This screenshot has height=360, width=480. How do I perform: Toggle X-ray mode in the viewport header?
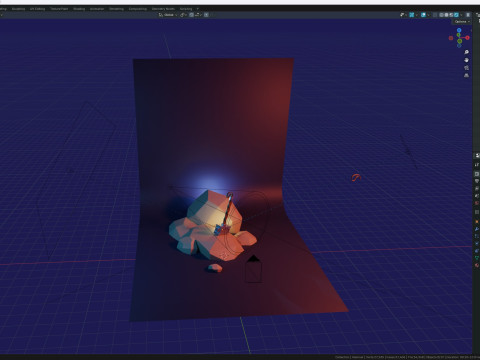(435, 15)
